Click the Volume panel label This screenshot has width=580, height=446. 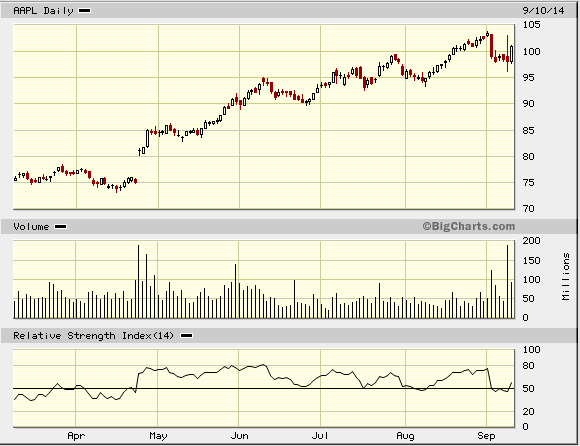click(31, 227)
